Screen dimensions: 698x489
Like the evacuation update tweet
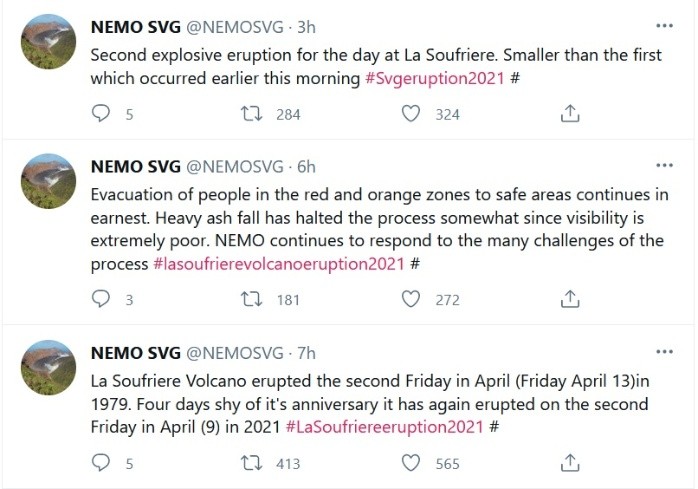point(410,298)
